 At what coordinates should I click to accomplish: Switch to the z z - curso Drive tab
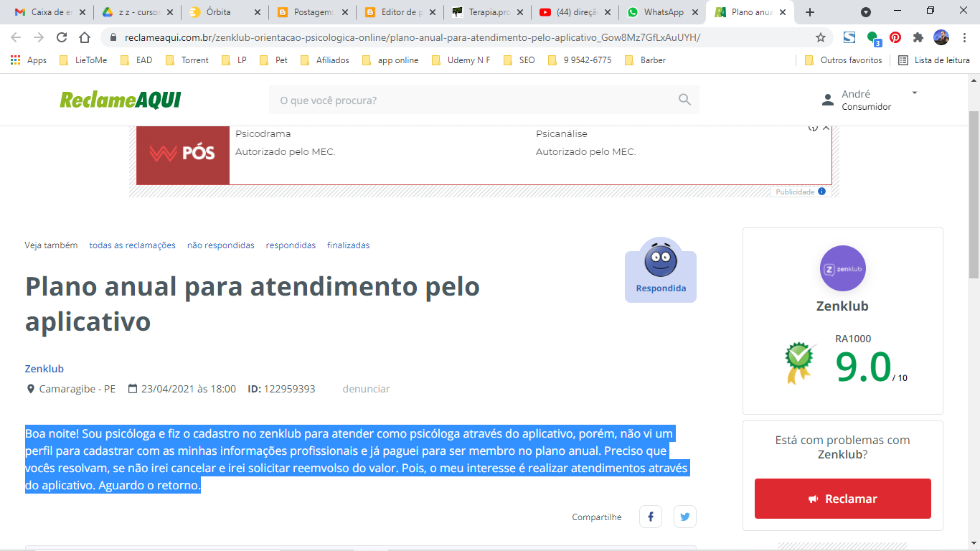136,12
